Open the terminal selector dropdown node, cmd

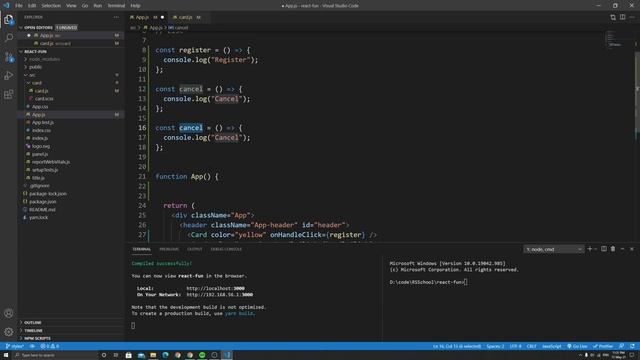point(554,249)
